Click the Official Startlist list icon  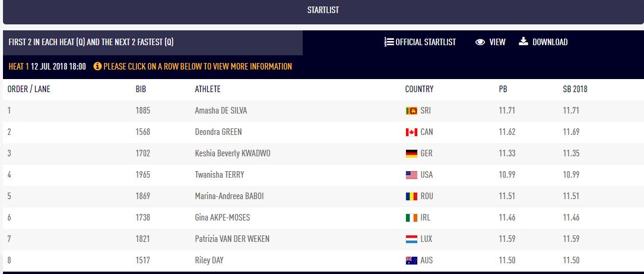pos(389,42)
